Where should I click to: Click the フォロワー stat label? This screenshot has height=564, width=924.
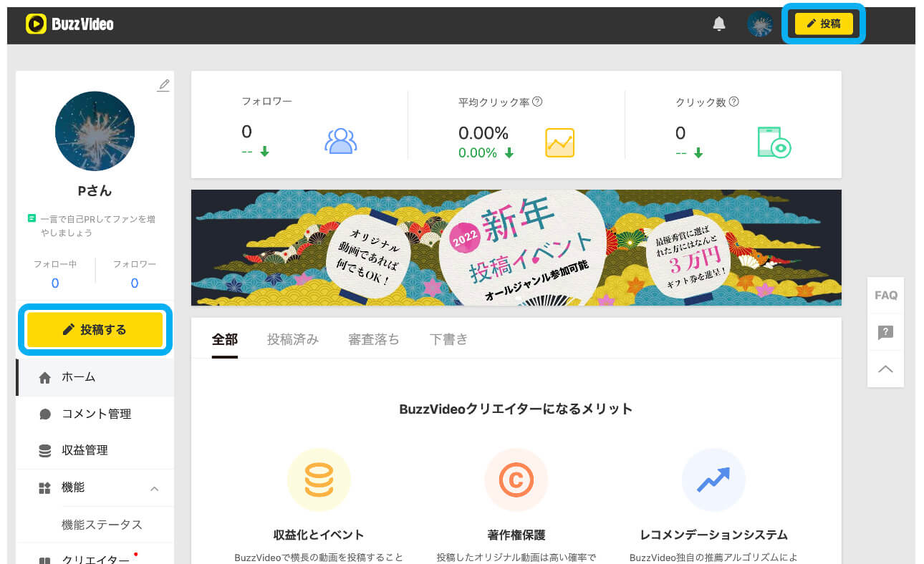(x=266, y=102)
